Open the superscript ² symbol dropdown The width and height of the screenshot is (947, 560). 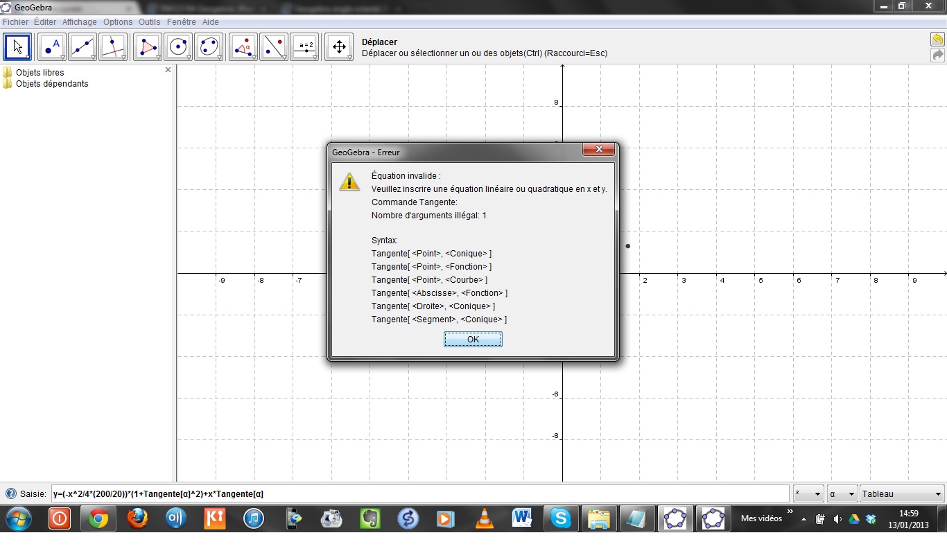(809, 494)
